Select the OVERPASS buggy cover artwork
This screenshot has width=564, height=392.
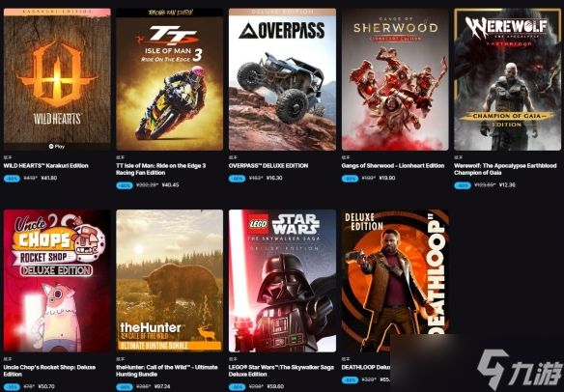click(x=282, y=79)
